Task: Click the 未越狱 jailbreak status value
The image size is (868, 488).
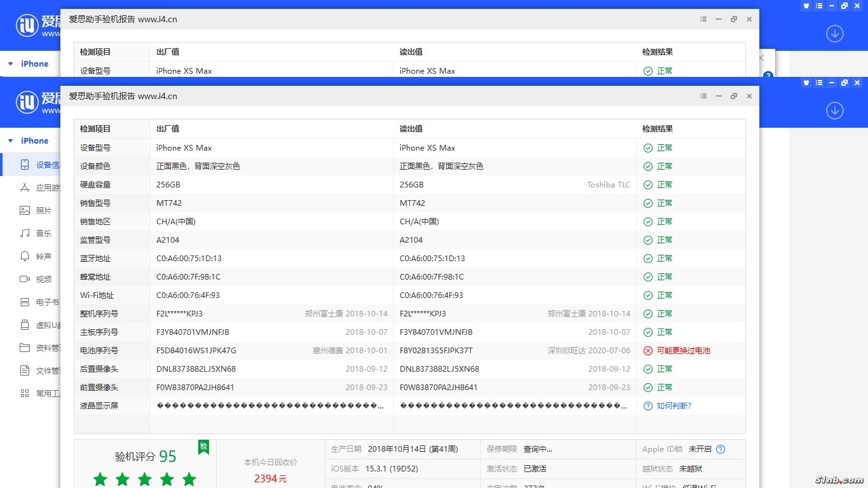Action: coord(691,469)
